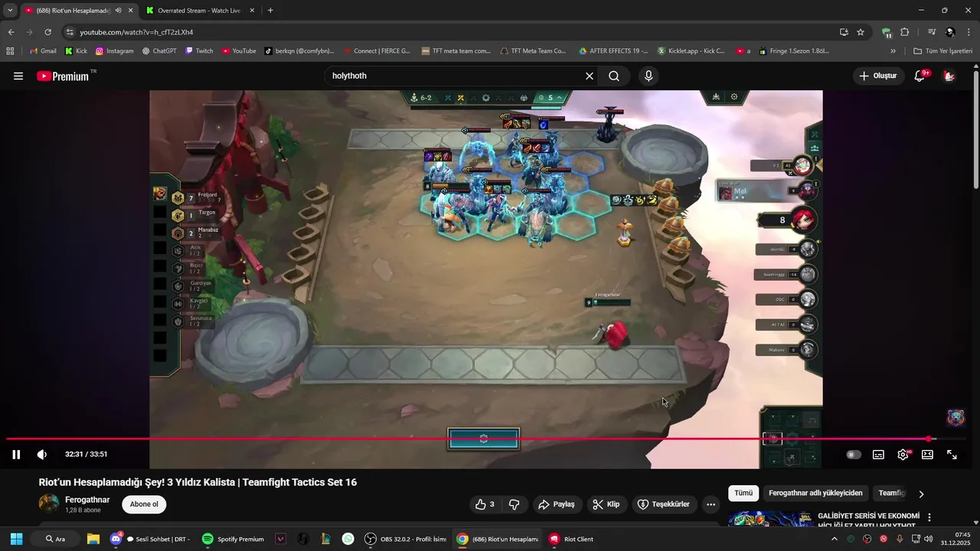The height and width of the screenshot is (551, 980).
Task: Open the TFT meta team com... bookmark
Action: [x=455, y=51]
